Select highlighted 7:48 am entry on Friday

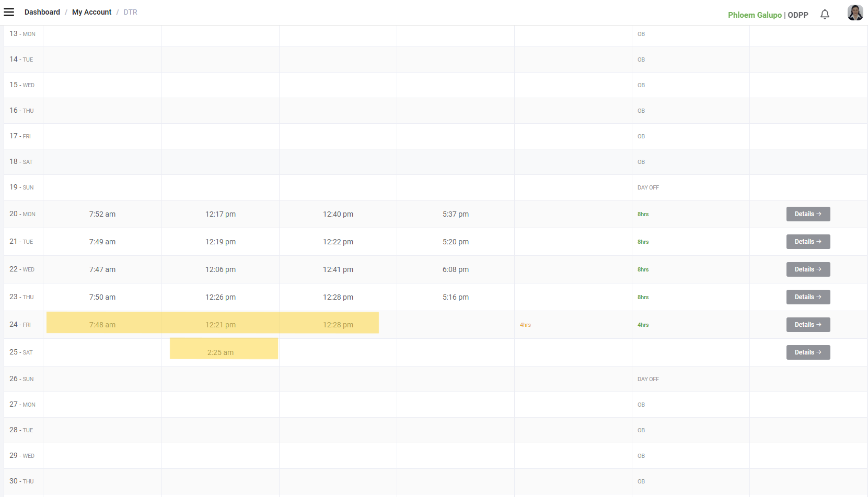[x=102, y=325]
